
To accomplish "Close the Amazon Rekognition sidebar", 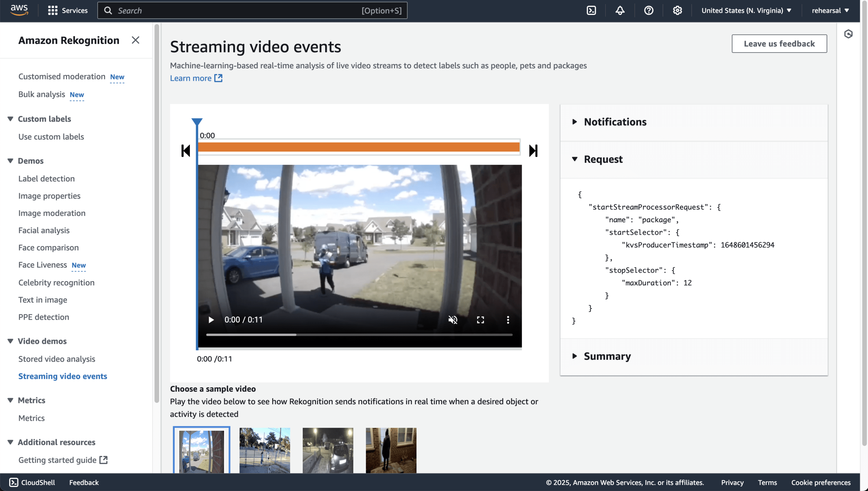I will click(x=135, y=40).
